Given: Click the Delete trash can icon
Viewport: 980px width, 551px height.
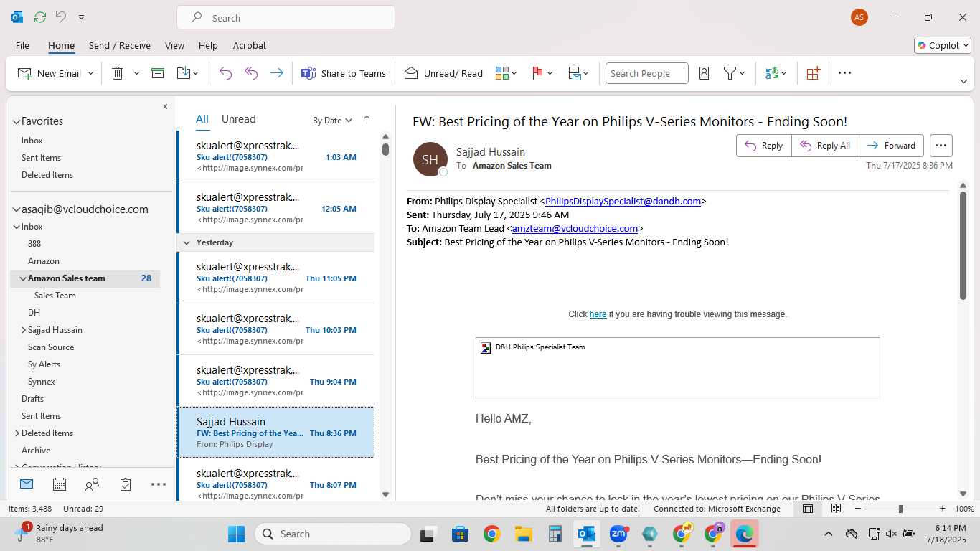Looking at the screenshot, I should (x=118, y=73).
